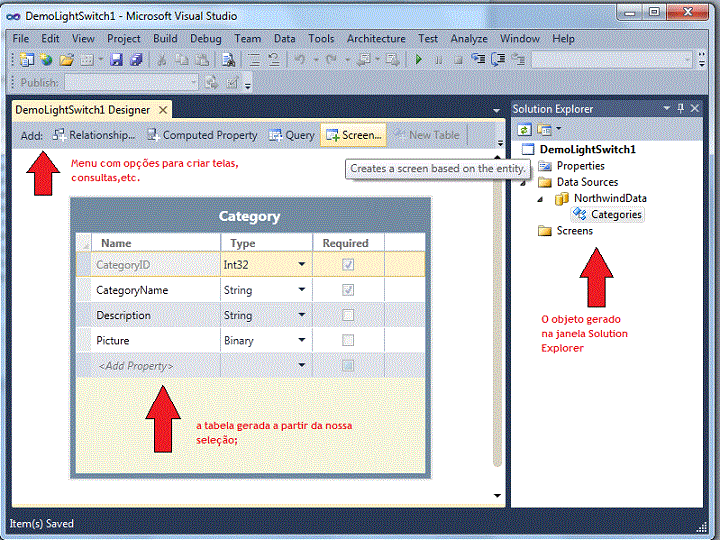The image size is (720, 540).
Task: Open the Publish combo box
Action: [x=131, y=83]
